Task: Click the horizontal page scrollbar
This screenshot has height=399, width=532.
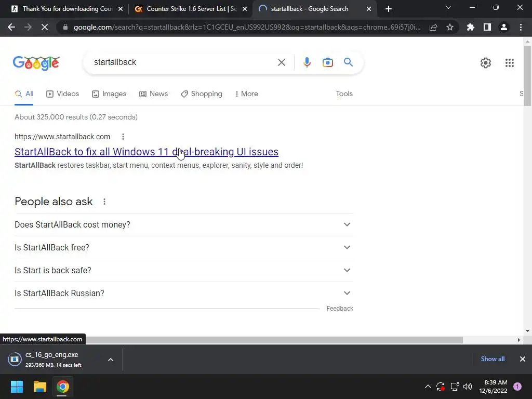Action: point(274,340)
